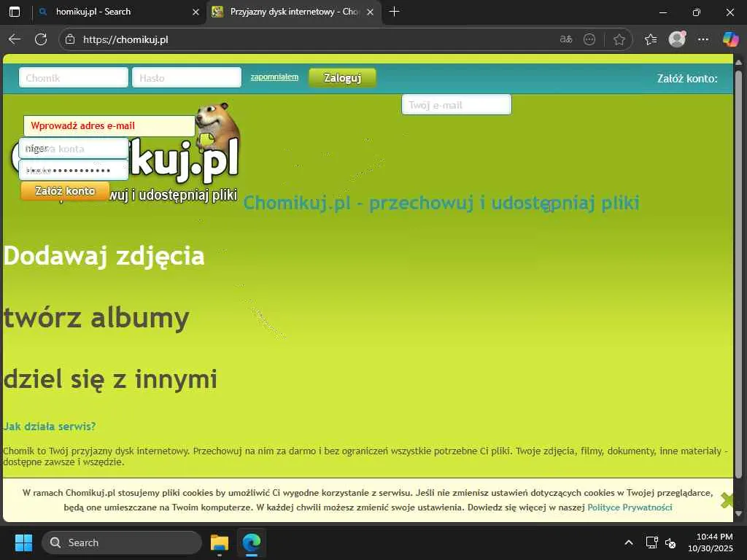The height and width of the screenshot is (560, 747).
Task: Launch the Copilot icon
Action: 730,39
